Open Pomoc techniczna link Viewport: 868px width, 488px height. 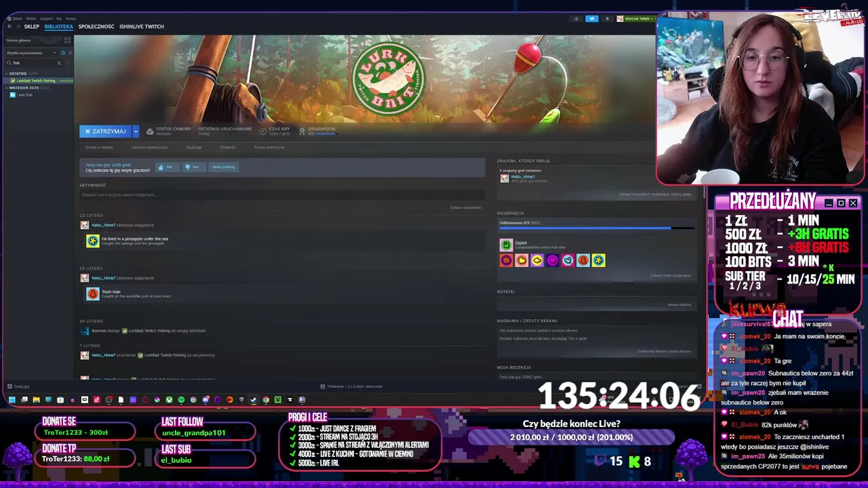pyautogui.click(x=269, y=147)
